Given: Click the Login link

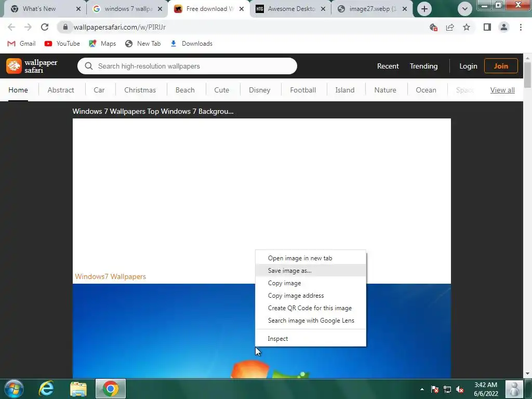Looking at the screenshot, I should 468,66.
